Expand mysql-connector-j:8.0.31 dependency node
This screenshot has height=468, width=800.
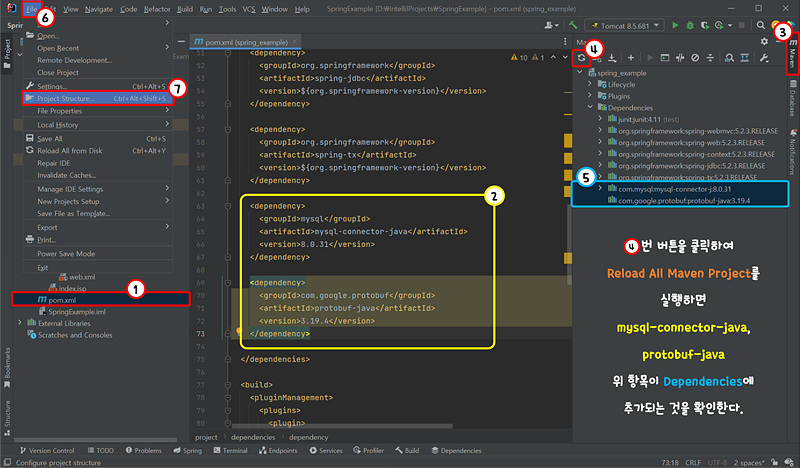[x=600, y=188]
